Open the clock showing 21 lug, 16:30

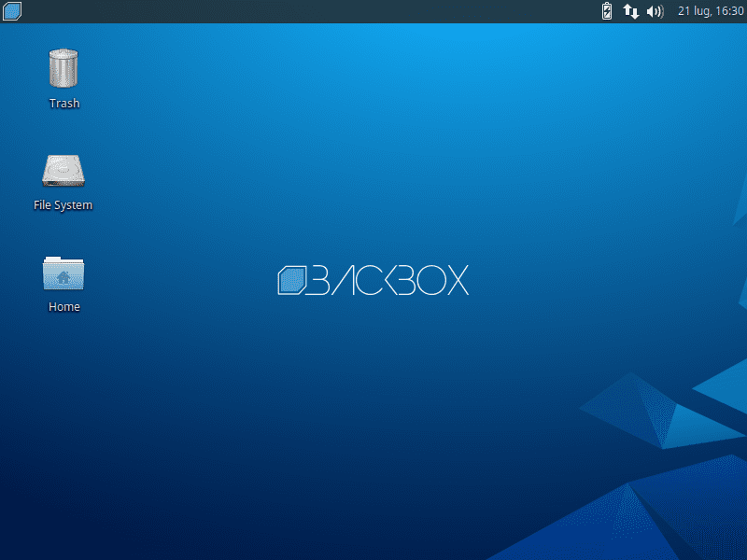click(x=711, y=11)
